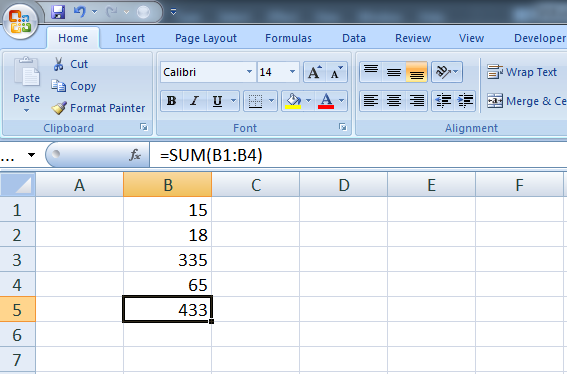The height and width of the screenshot is (376, 567).
Task: Click the Office Button logo
Action: [20, 21]
